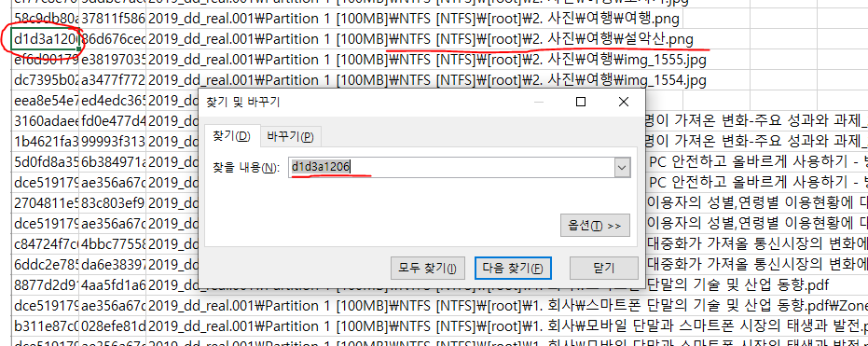
Task: Select cell starting with ed4edc365
Action: [114, 101]
